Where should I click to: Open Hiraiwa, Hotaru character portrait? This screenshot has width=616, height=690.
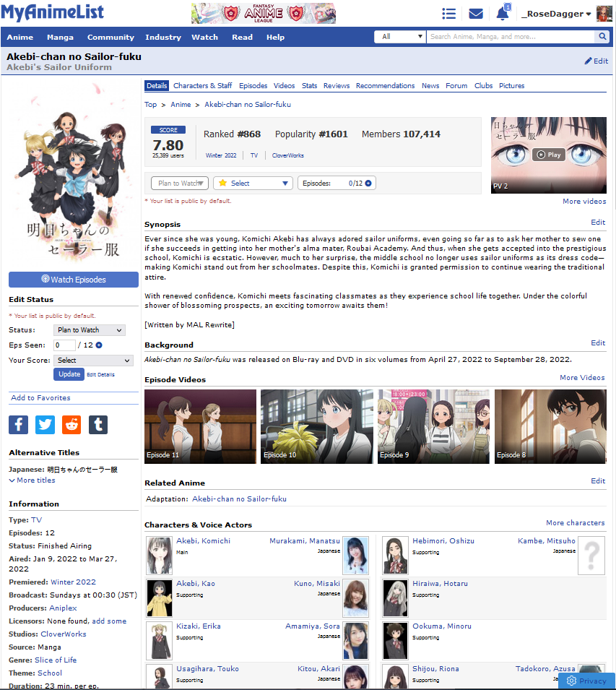coord(395,598)
